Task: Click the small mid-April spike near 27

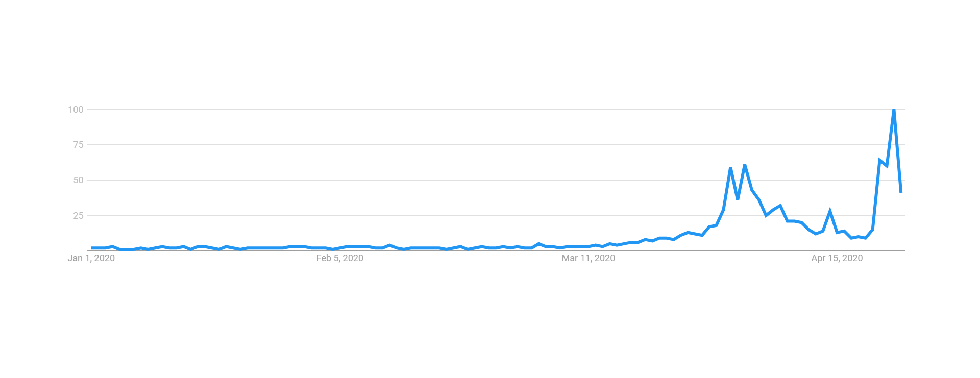Action: [x=830, y=211]
